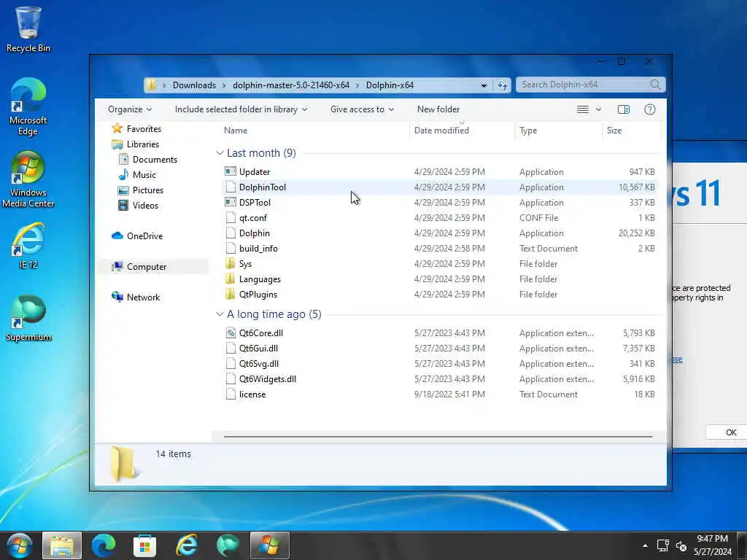Open the Help question mark icon
The width and height of the screenshot is (747, 560).
point(649,109)
